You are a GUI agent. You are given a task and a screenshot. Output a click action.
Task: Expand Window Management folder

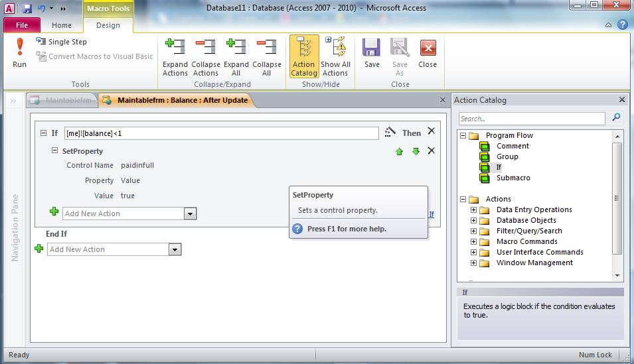(x=473, y=263)
